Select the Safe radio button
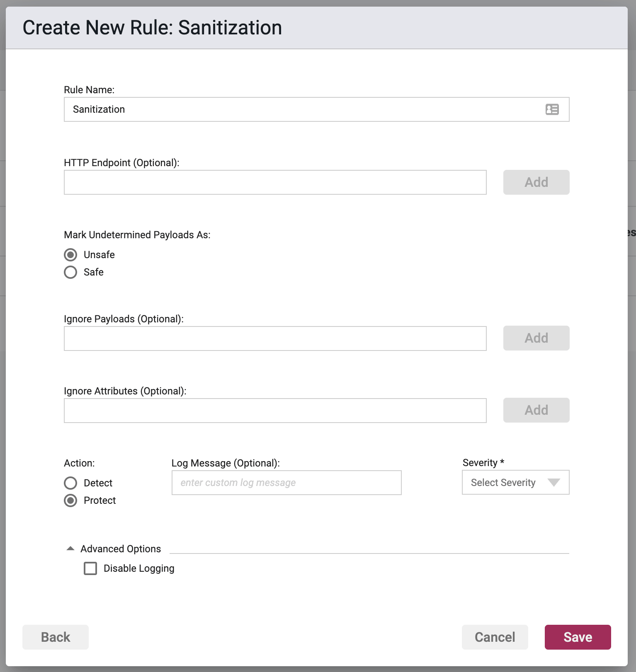This screenshot has width=636, height=672. click(x=70, y=272)
